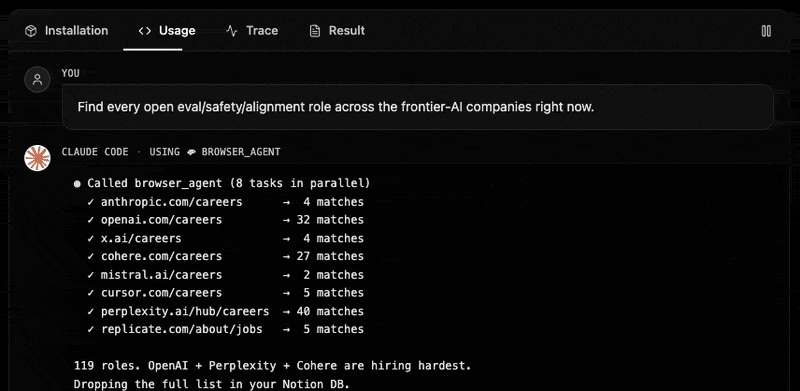Click the Installation package icon
Viewport: 800px width, 391px height.
coord(31,31)
